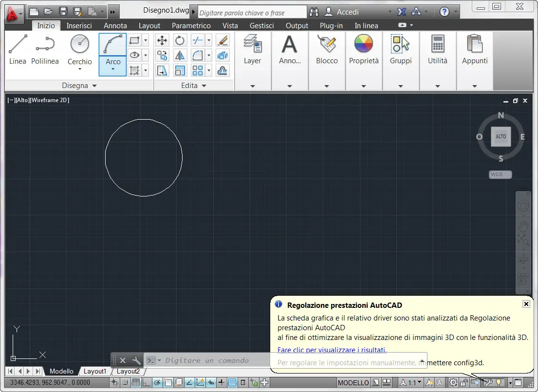The width and height of the screenshot is (538, 392).
Task: Open the Gruppi panel button
Action: click(x=401, y=61)
